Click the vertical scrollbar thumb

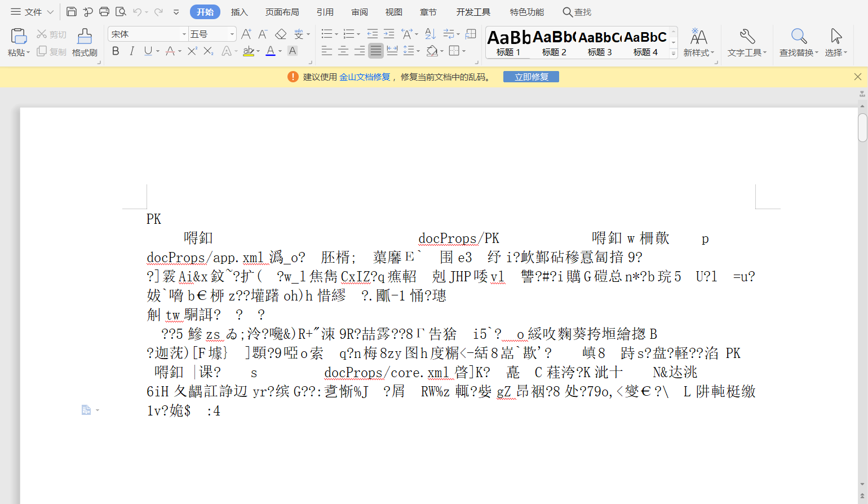(x=862, y=128)
